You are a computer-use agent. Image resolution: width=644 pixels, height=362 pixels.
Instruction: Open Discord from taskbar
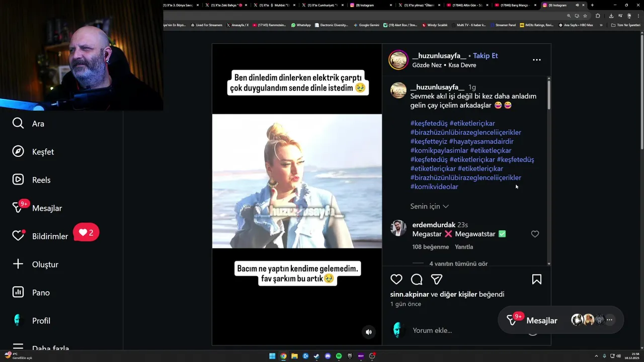click(x=328, y=356)
